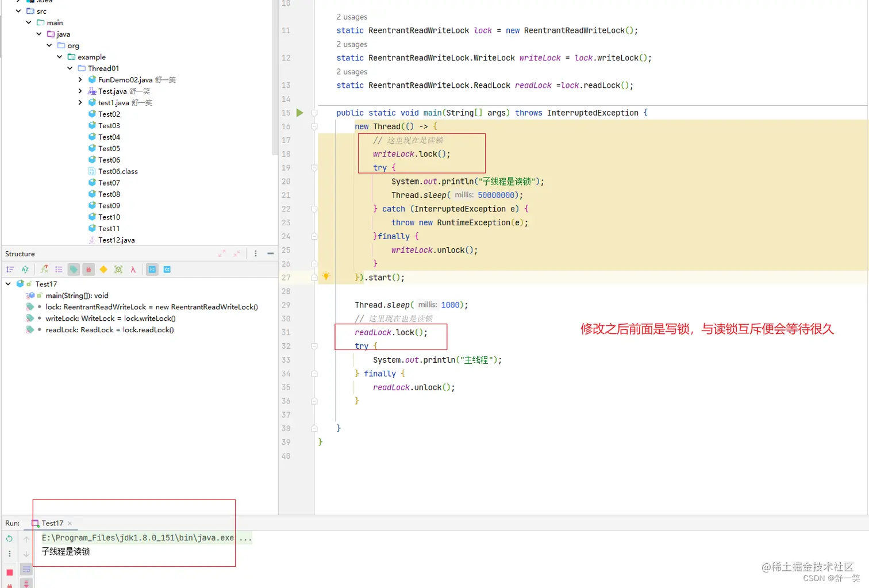Collapse all nodes in Structure panel
This screenshot has height=588, width=869.
tap(237, 253)
